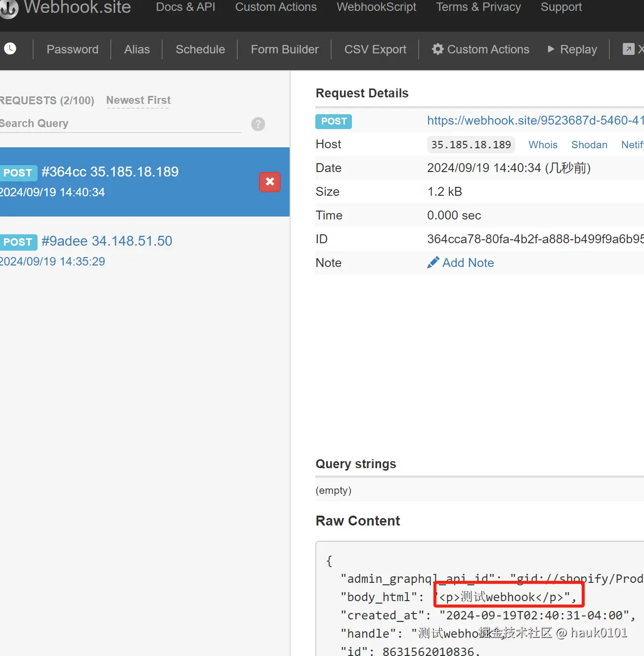Viewport: 644px width, 656px height.
Task: Click the Custom Actions gear toolbar item
Action: (480, 49)
